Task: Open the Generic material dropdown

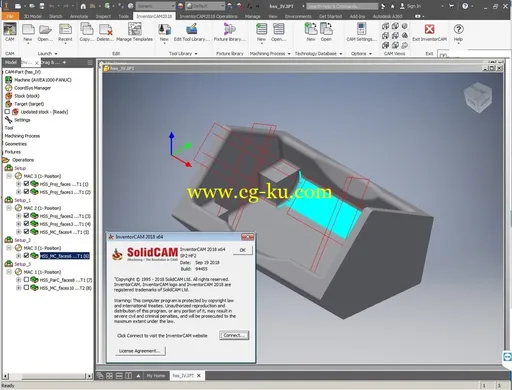Action: pyautogui.click(x=156, y=6)
